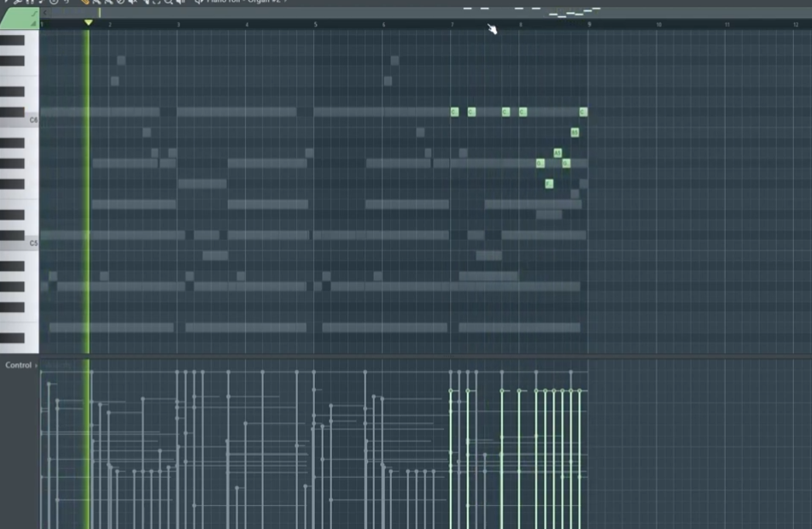
Task: Preview the black C#5 key above C5 label
Action: point(13,235)
